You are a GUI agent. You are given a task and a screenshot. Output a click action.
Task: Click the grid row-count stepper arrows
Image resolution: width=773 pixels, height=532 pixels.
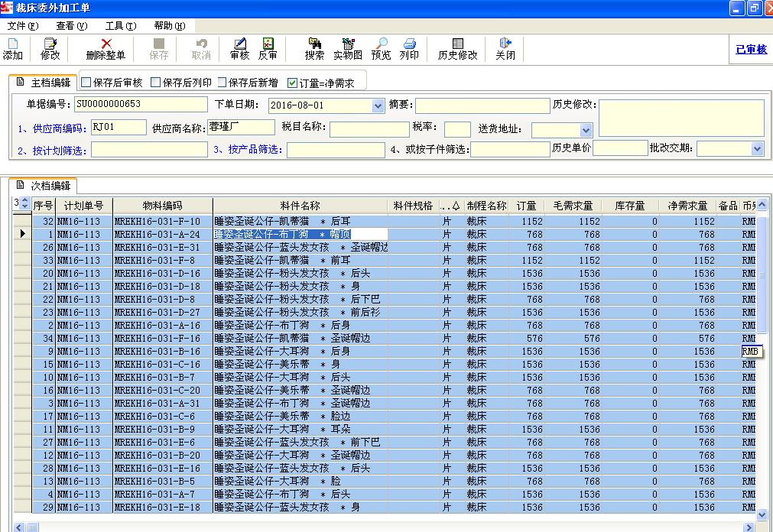[x=25, y=203]
